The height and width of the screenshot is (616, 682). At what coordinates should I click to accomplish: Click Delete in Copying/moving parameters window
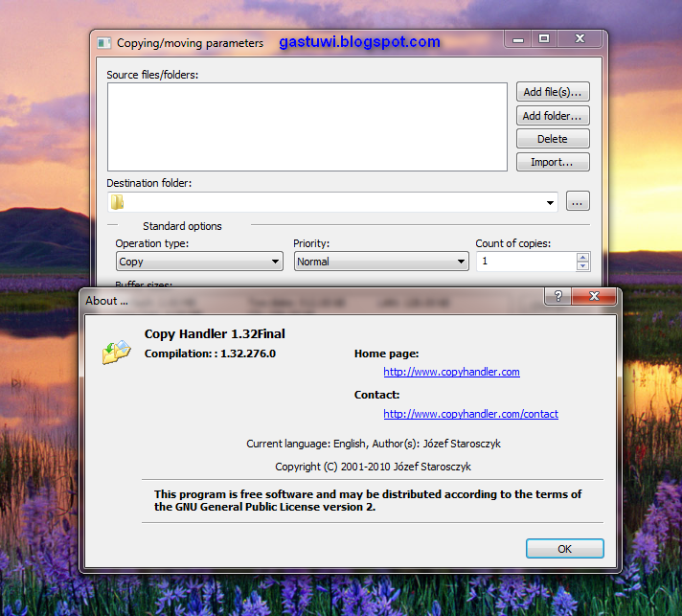tap(553, 139)
